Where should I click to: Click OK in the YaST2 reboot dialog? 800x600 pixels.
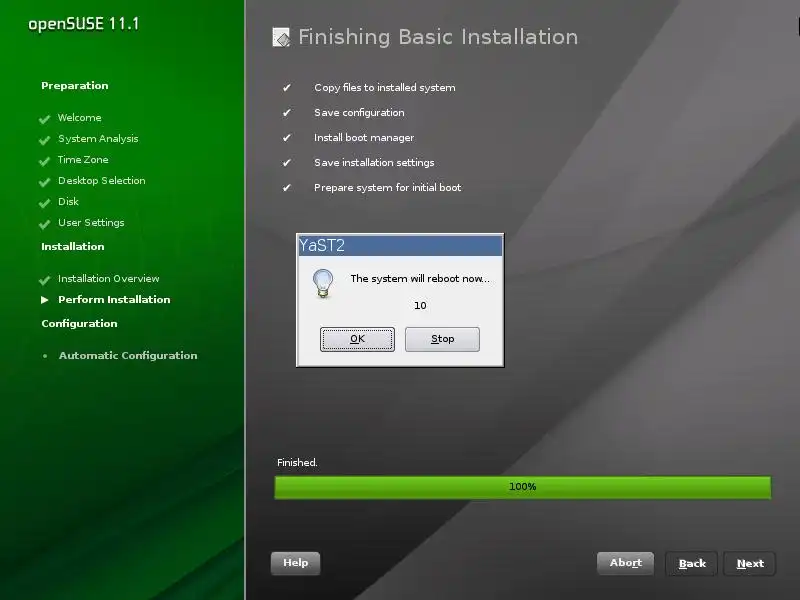click(x=357, y=339)
